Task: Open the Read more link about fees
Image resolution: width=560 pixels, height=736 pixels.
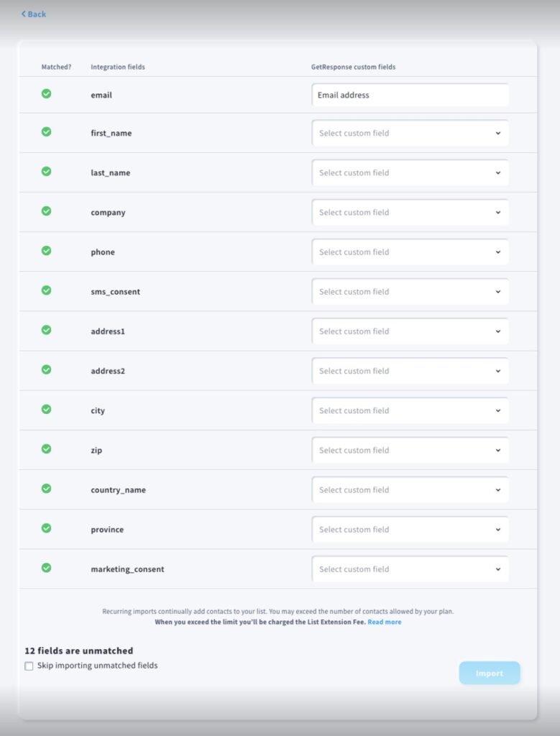Action: tap(384, 622)
